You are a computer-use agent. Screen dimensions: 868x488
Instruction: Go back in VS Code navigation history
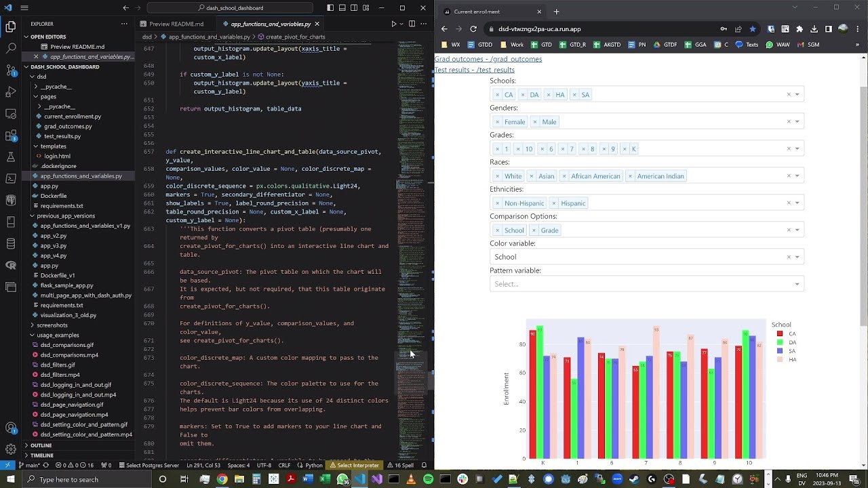pyautogui.click(x=125, y=8)
